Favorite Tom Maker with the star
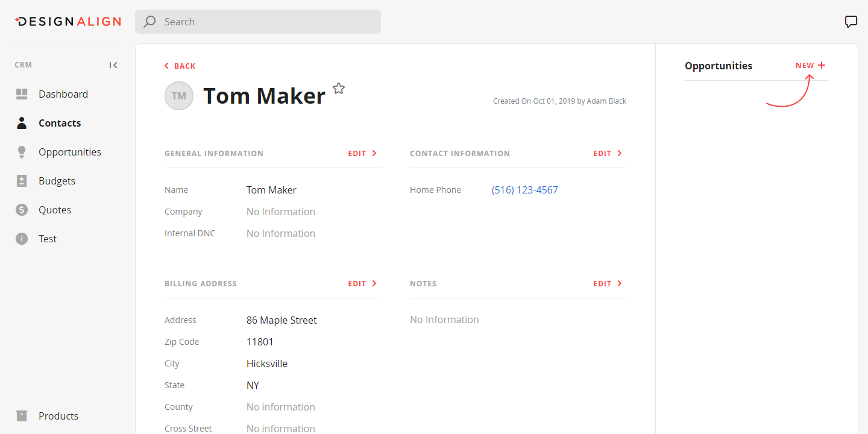This screenshot has height=434, width=868. pyautogui.click(x=339, y=89)
